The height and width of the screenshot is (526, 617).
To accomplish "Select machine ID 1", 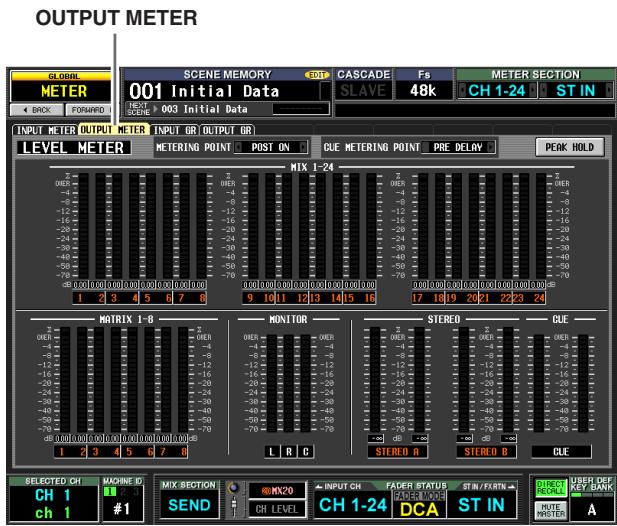I will (x=110, y=491).
